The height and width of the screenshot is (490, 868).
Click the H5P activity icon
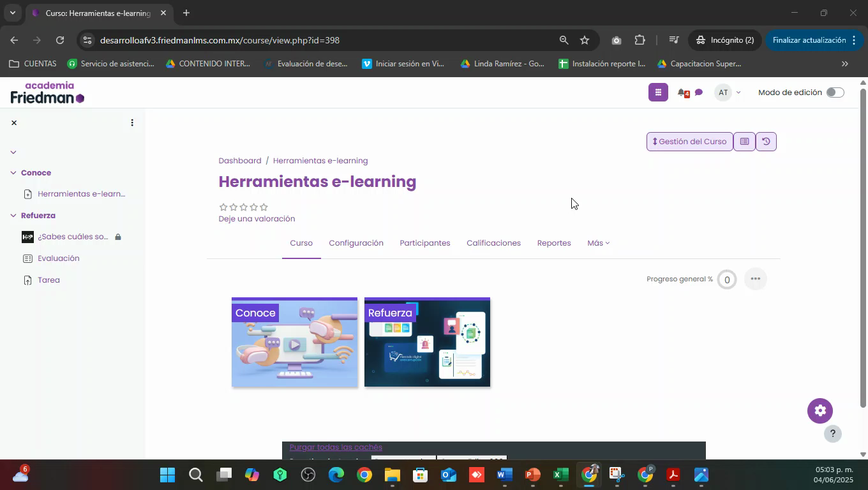(x=27, y=237)
